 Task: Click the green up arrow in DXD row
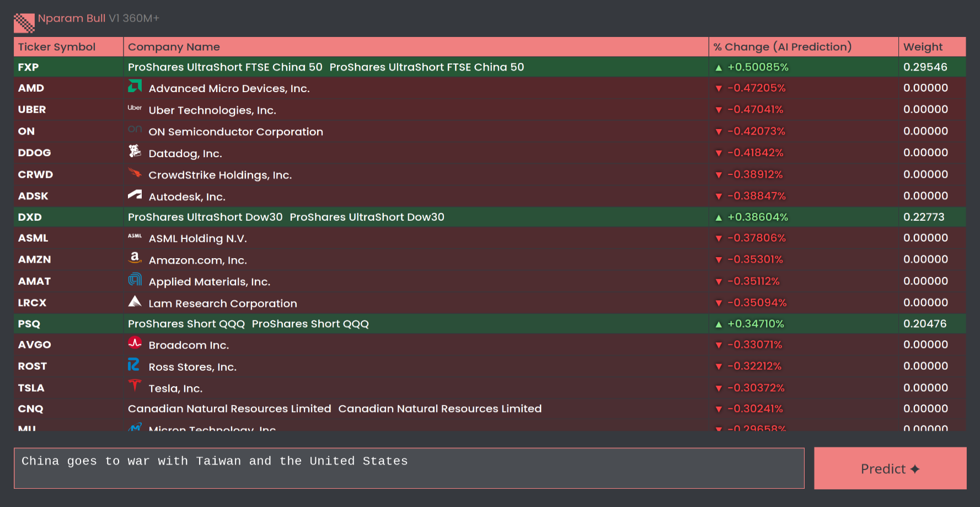719,217
